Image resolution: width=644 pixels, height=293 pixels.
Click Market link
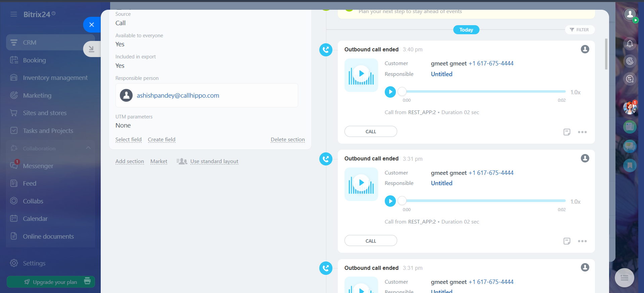pos(159,161)
